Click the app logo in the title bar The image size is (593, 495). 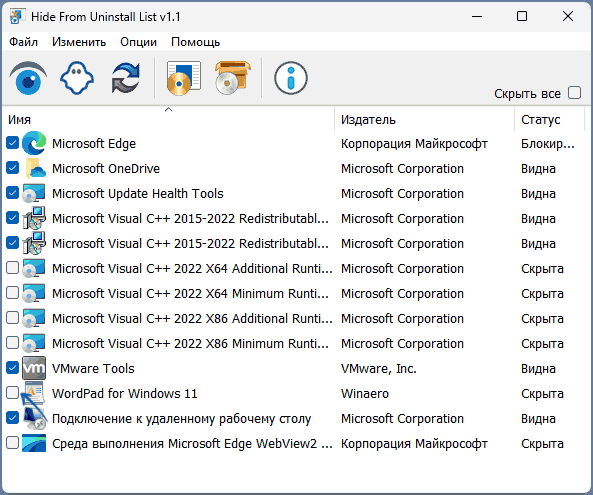(16, 16)
